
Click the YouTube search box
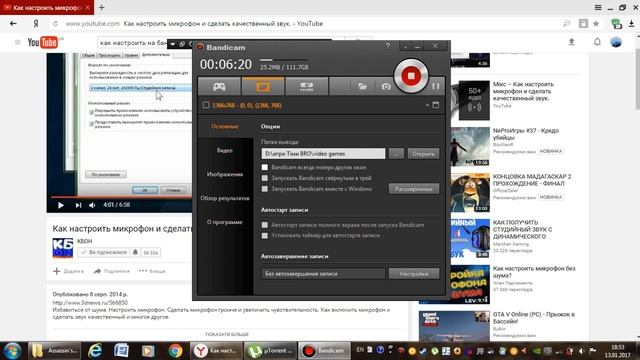[x=133, y=42]
